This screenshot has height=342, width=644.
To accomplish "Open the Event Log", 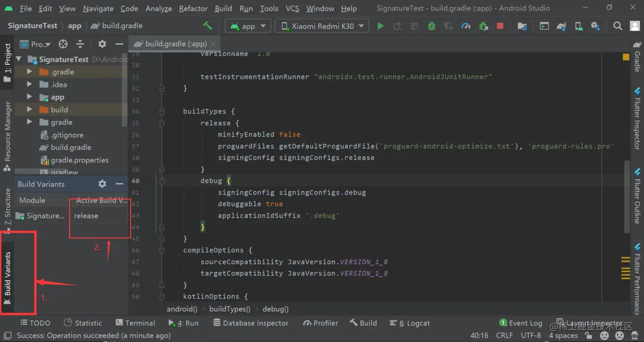I will pyautogui.click(x=520, y=323).
